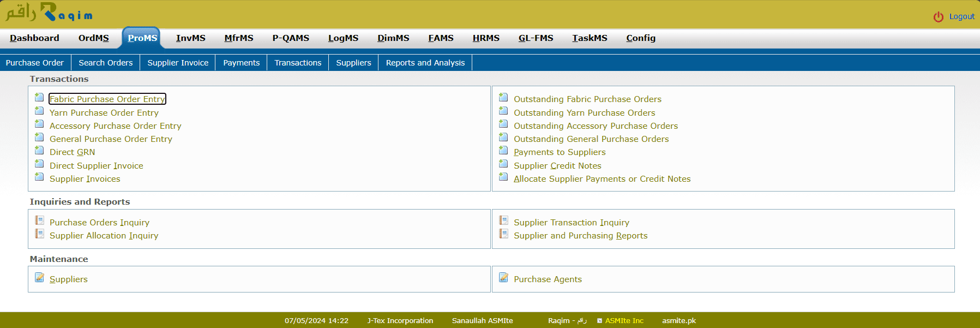Select Reports and Analysis menu item
The width and height of the screenshot is (980, 328).
425,63
